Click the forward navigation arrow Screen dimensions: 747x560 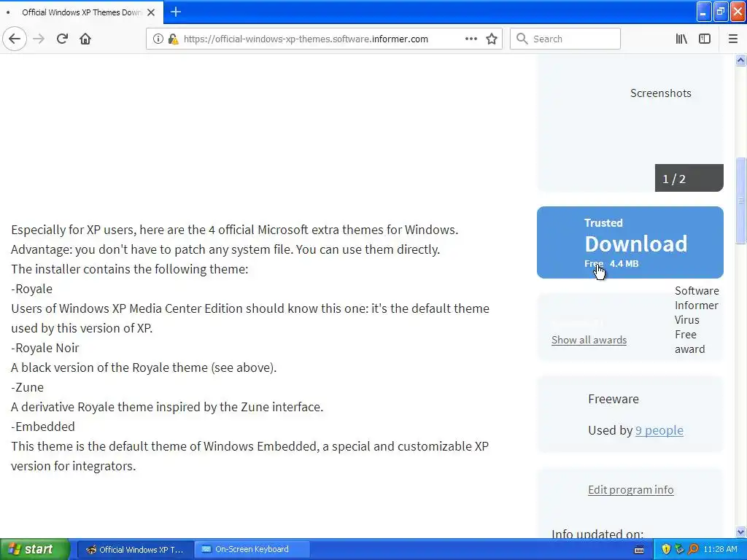tap(39, 39)
